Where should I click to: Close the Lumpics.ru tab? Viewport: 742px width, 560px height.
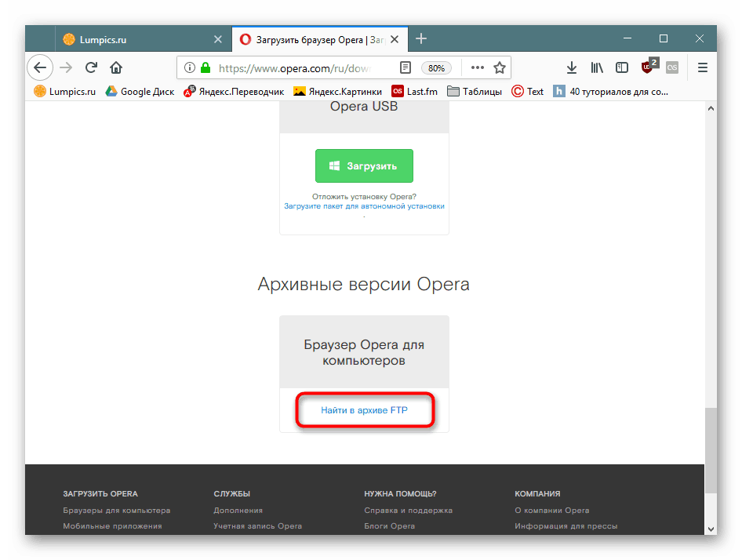pos(218,39)
